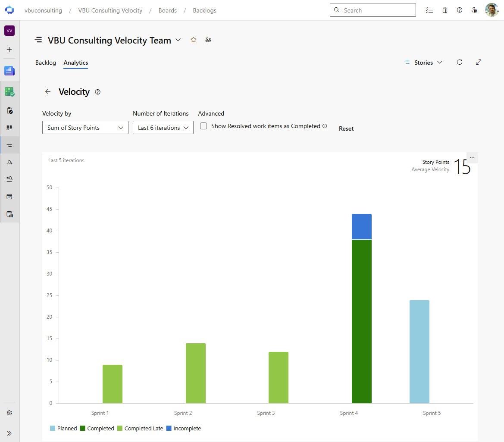
Task: Open the Queries icon in sidebar
Action: tap(9, 179)
